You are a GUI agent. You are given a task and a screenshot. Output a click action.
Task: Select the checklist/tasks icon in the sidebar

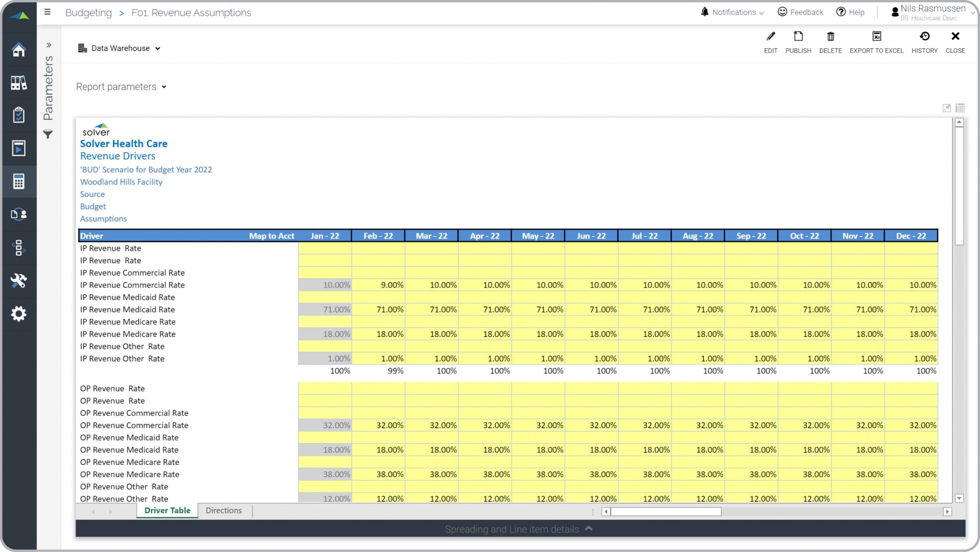pos(18,115)
